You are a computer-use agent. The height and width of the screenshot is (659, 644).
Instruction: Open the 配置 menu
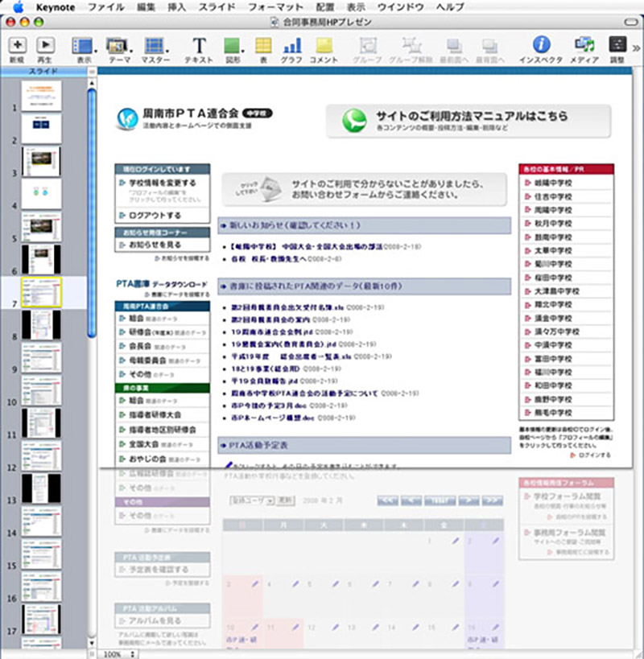pos(325,7)
